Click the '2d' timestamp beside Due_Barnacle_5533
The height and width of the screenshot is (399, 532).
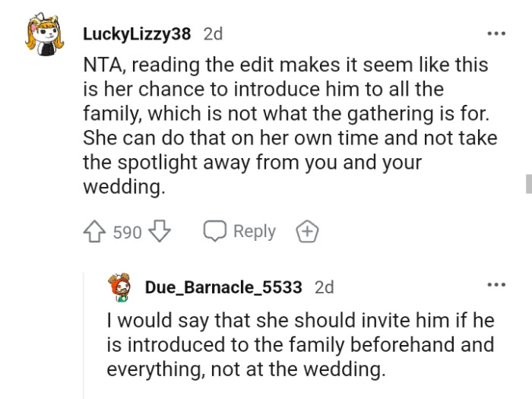tap(324, 287)
